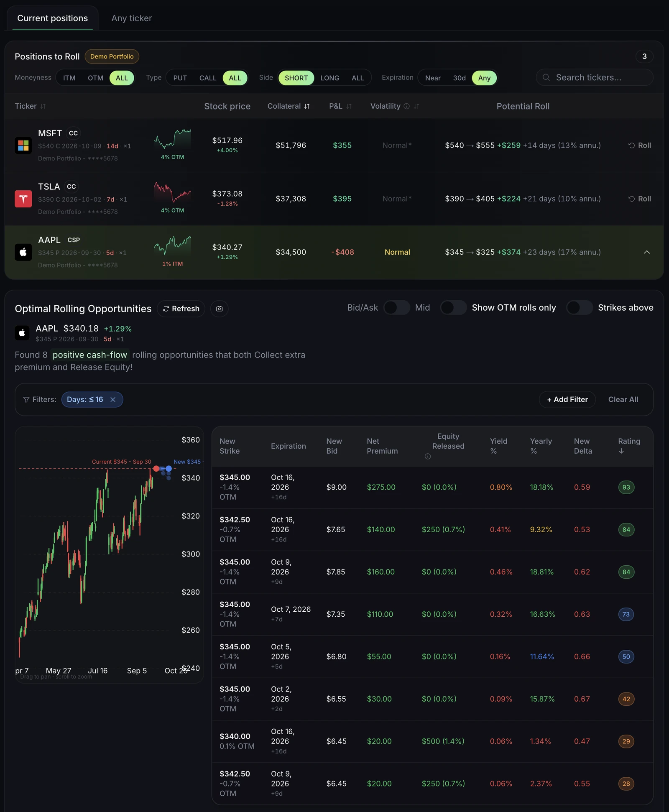Click the + Add Filter button
The width and height of the screenshot is (669, 812).
567,399
